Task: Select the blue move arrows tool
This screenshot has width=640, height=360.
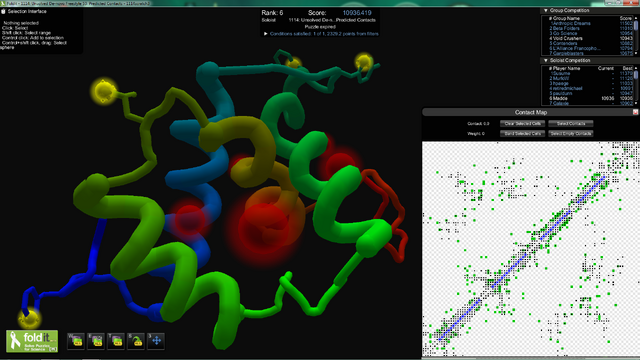Action: [x=156, y=341]
